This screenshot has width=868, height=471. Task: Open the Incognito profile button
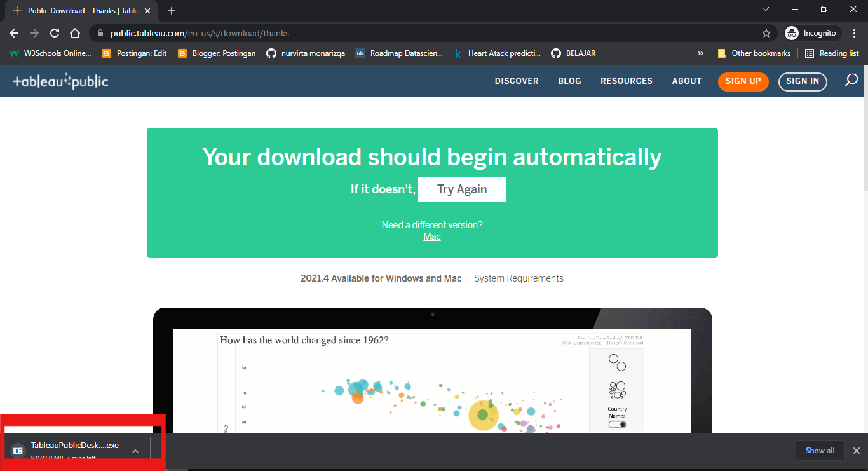813,33
